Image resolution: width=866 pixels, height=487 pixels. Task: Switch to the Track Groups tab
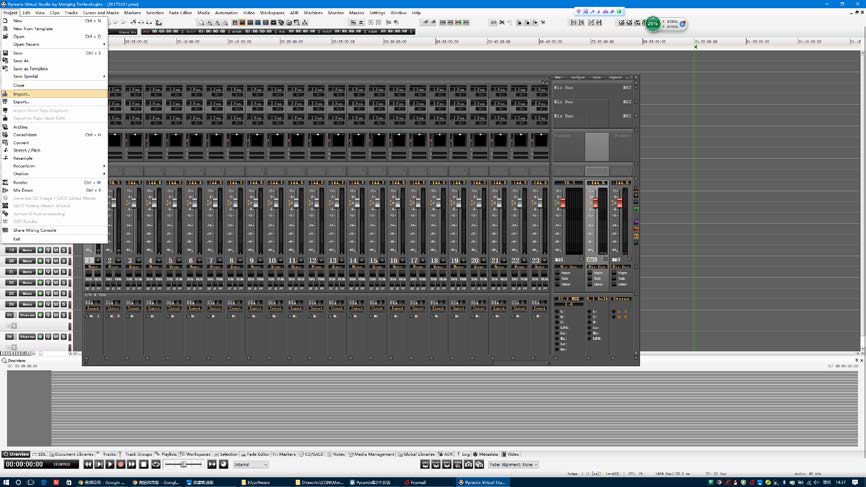click(135, 454)
